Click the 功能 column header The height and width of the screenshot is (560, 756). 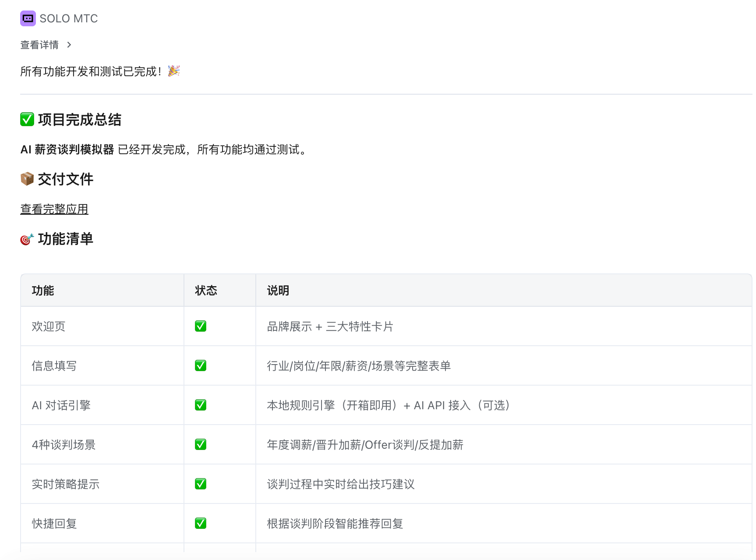[x=43, y=291]
